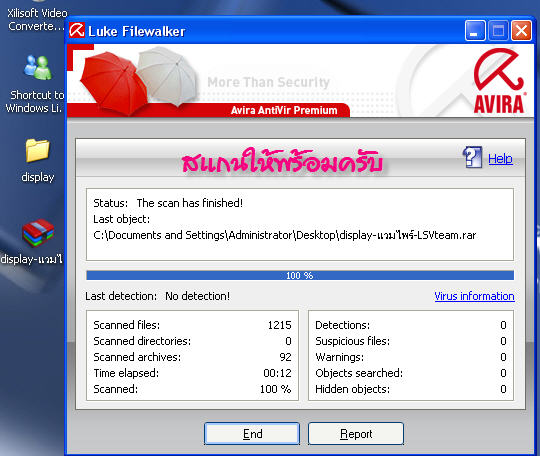The width and height of the screenshot is (540, 456).
Task: Click the Avira icon in title bar
Action: 76,30
